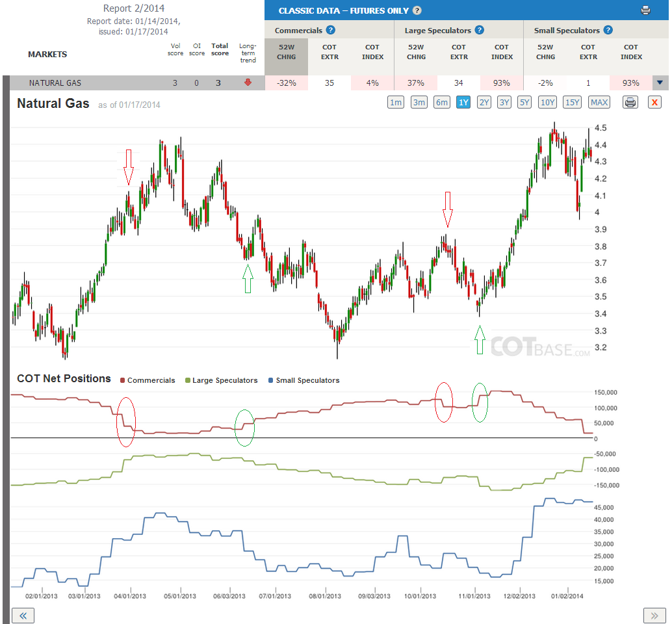Image resolution: width=672 pixels, height=624 pixels.
Task: Toggle the Commercials legend swatch
Action: point(123,380)
